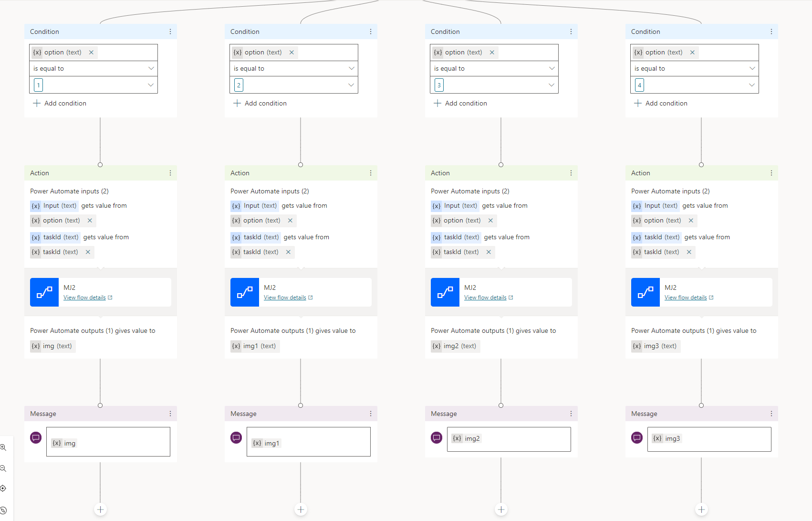Clear taskId input in the img3 action
Image resolution: width=812 pixels, height=521 pixels.
pyautogui.click(x=689, y=252)
